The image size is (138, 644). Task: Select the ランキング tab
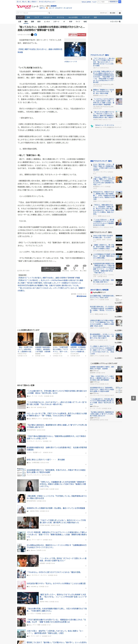click(86, 17)
